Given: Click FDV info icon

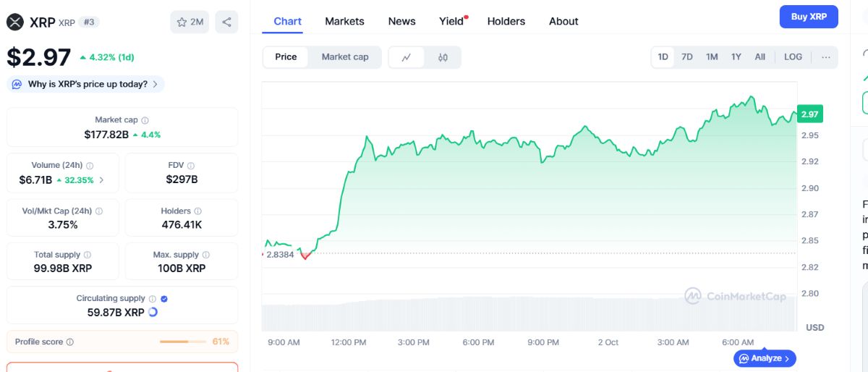Looking at the screenshot, I should 191,166.
